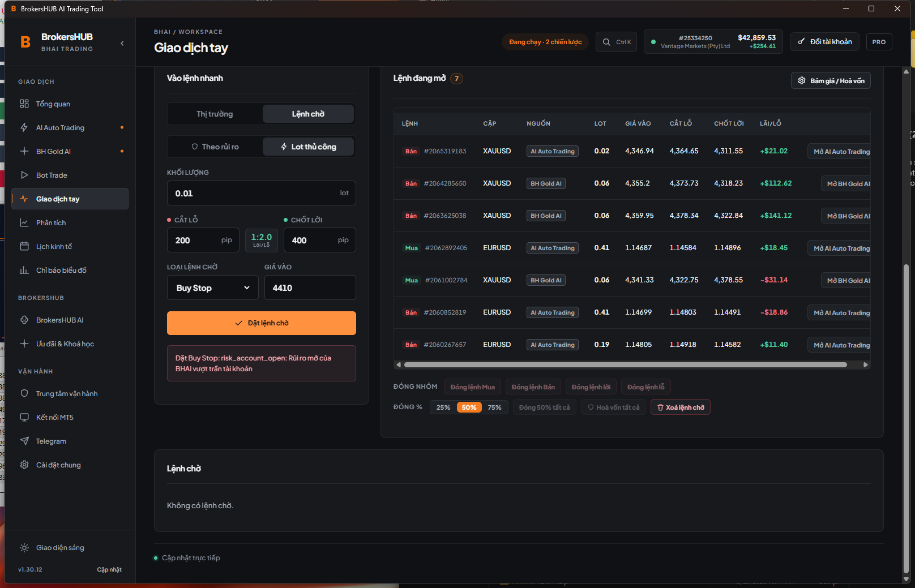Click the Giá vào price field

310,287
